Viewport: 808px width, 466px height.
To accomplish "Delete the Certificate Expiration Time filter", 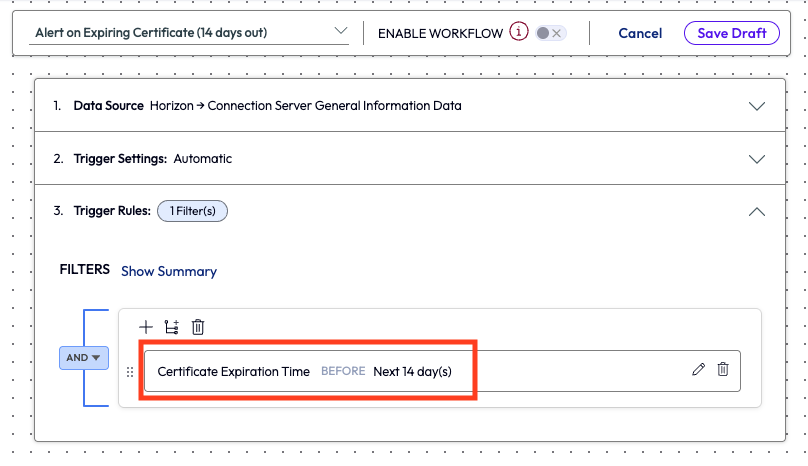I will pos(723,370).
